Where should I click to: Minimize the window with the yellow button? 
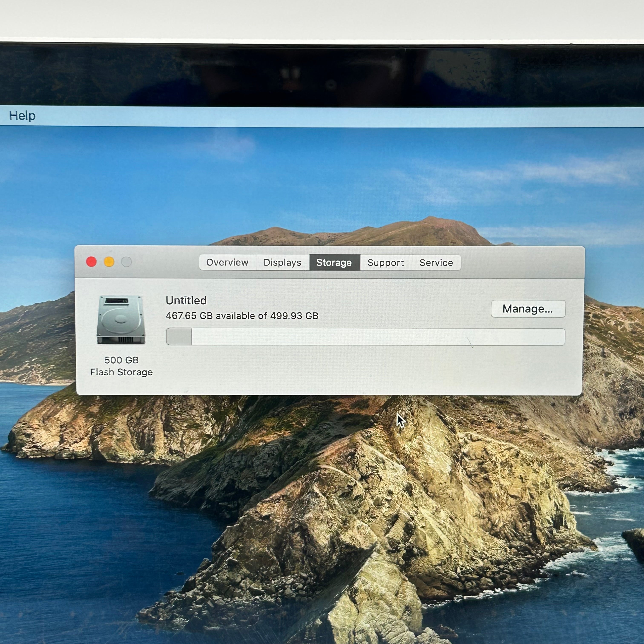pos(109,262)
